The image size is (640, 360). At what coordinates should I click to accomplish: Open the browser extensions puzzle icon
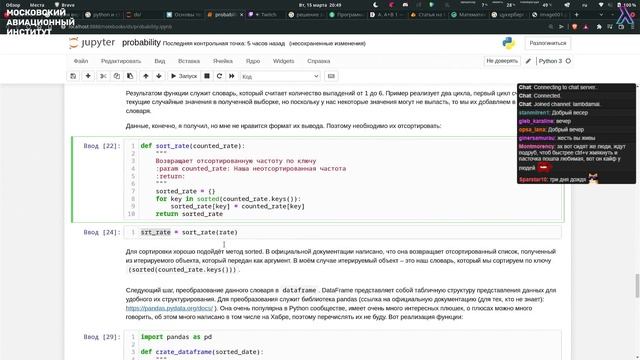(x=599, y=27)
